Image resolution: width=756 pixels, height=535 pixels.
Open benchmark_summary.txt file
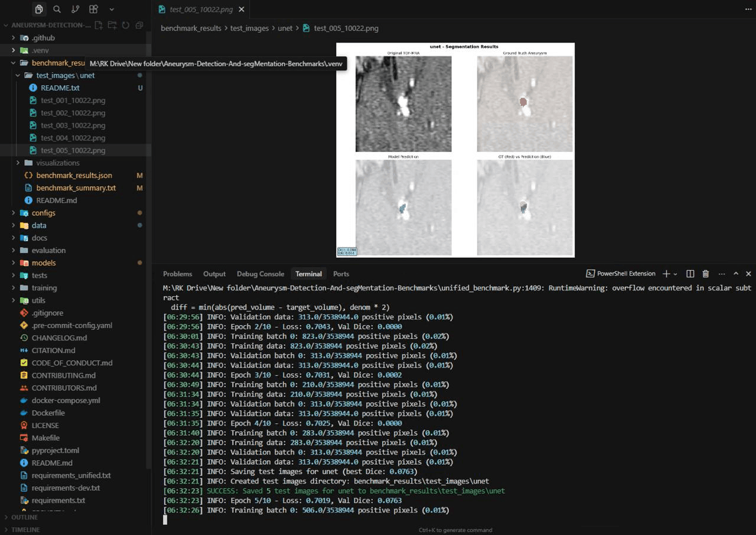click(x=76, y=188)
